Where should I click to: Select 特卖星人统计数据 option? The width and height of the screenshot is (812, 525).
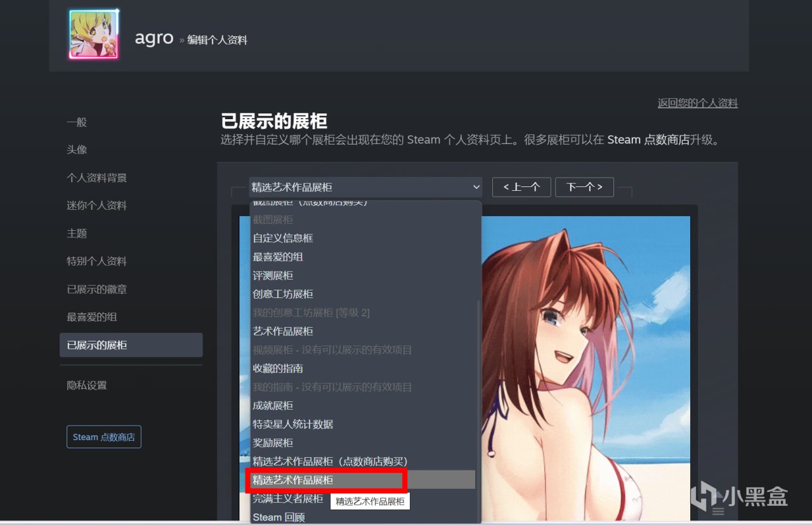tap(362, 424)
